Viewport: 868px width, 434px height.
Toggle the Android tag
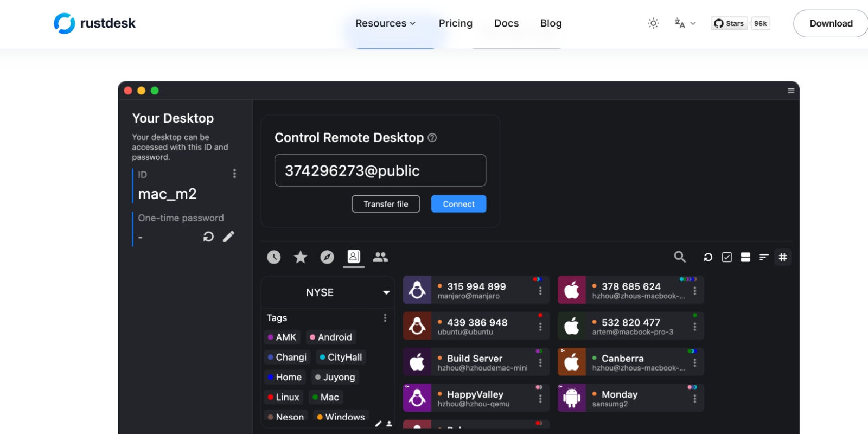coord(331,337)
